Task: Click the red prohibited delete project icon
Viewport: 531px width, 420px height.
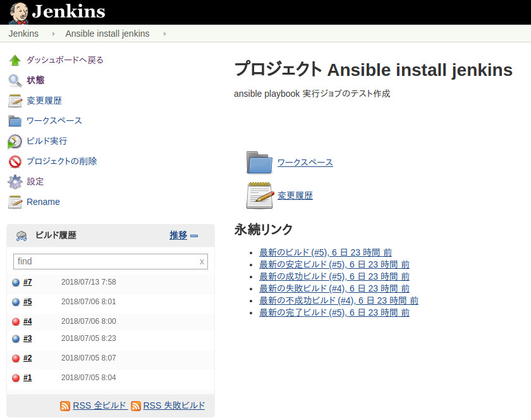Action: (x=15, y=162)
